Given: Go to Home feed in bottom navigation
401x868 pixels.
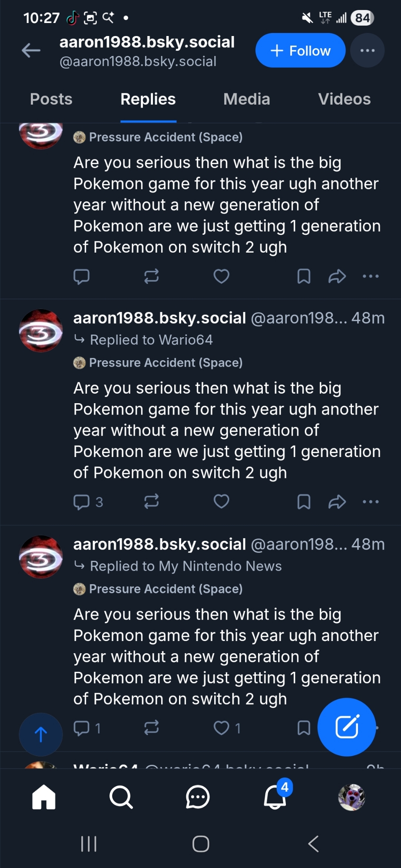Looking at the screenshot, I should pyautogui.click(x=44, y=797).
